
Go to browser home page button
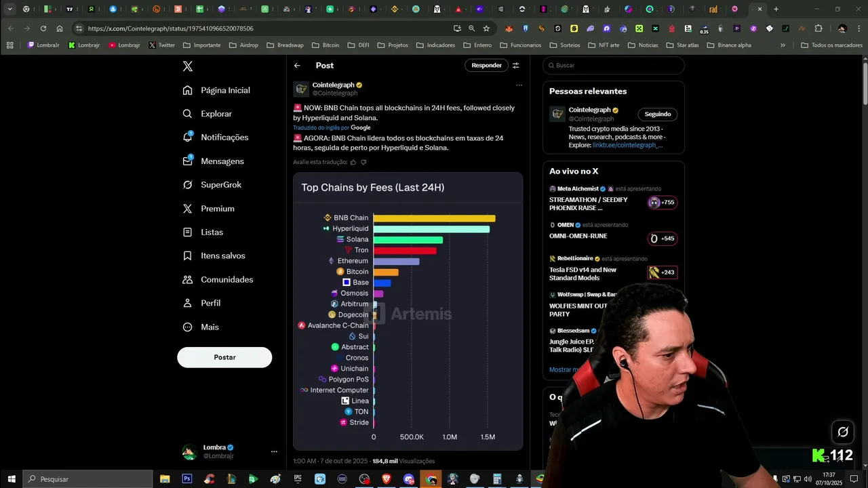pos(60,28)
